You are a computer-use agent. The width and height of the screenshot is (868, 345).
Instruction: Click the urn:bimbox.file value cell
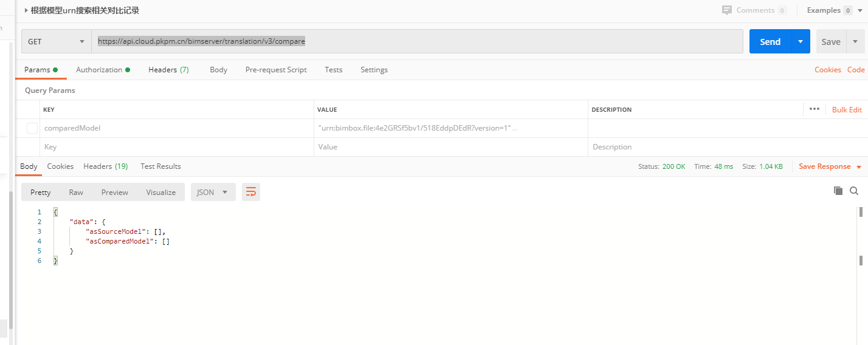(x=451, y=128)
